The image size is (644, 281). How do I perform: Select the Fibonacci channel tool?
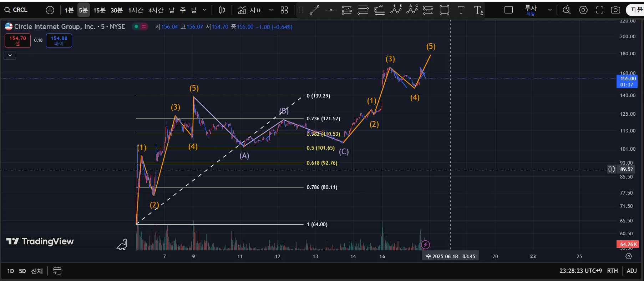379,10
